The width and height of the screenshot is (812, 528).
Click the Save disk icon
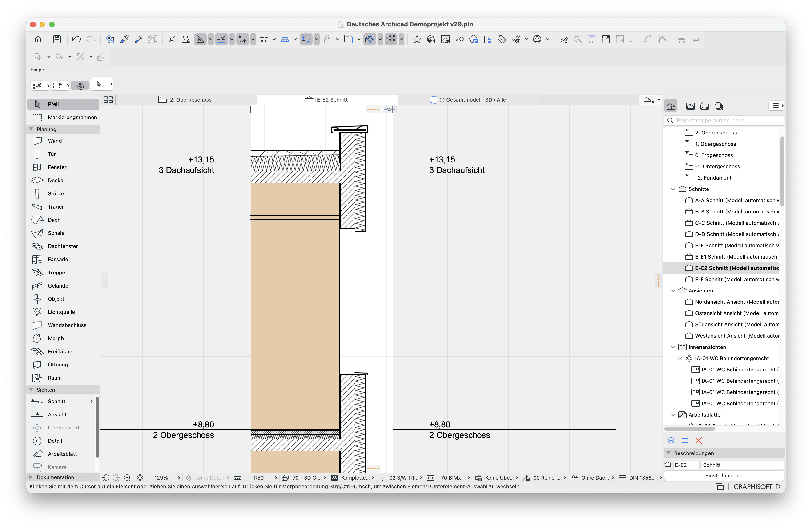point(57,39)
